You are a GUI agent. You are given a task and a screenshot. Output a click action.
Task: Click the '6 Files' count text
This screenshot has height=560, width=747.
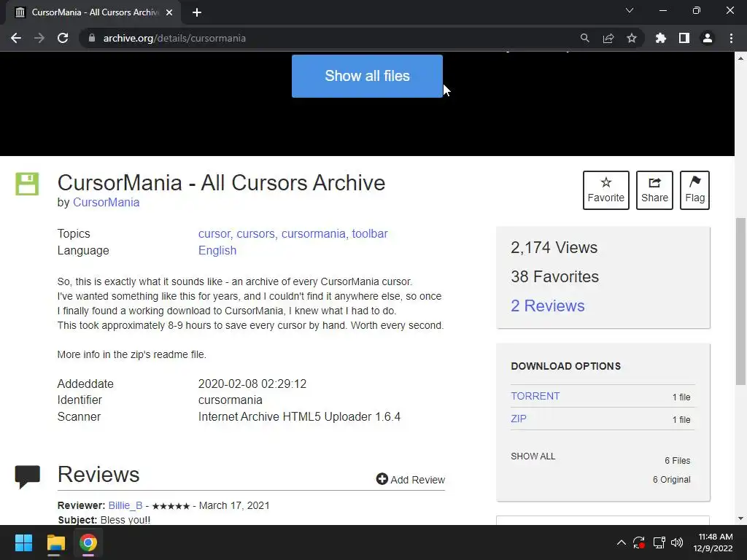tap(678, 461)
